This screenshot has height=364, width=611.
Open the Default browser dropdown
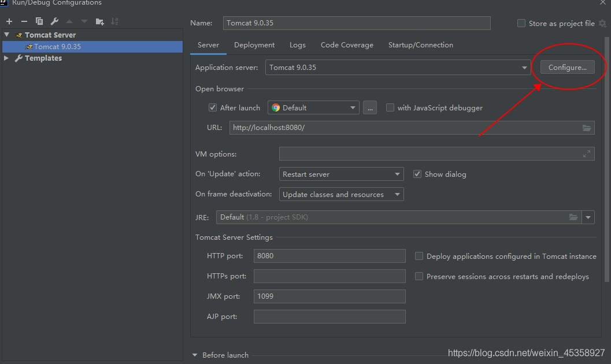click(x=313, y=107)
